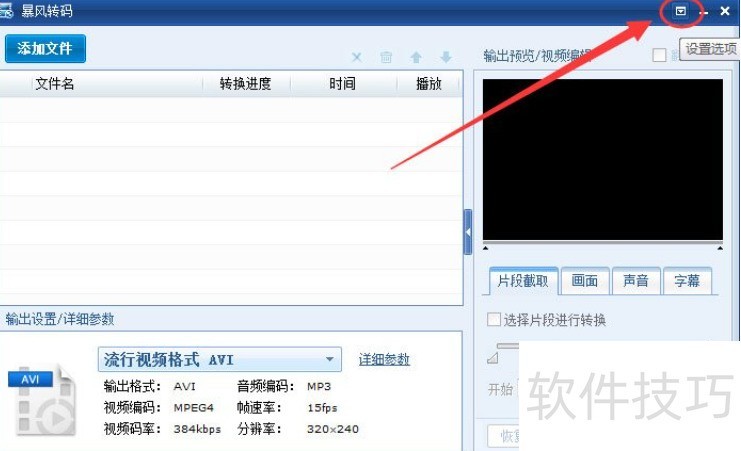
Task: Click the segment slider handle
Action: pyautogui.click(x=492, y=358)
